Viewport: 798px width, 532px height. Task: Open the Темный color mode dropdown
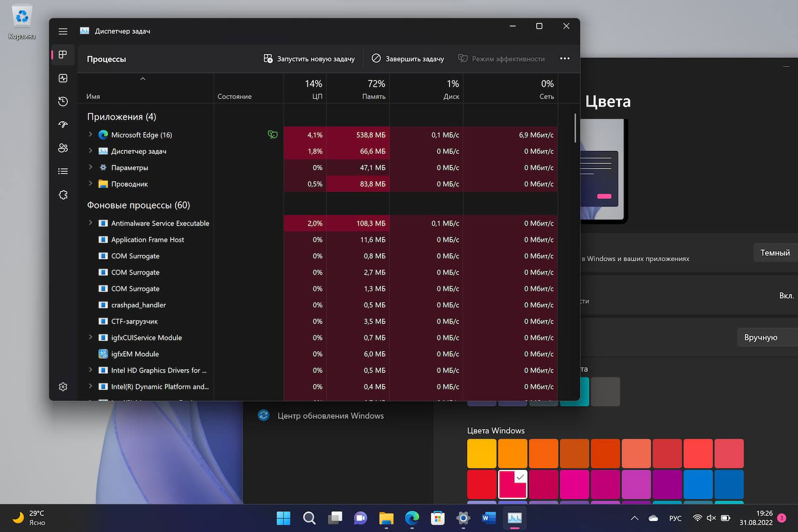[x=775, y=253]
